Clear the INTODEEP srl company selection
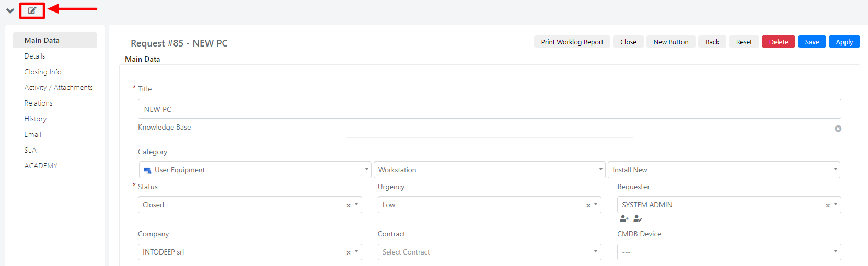868x266 pixels. click(x=349, y=252)
